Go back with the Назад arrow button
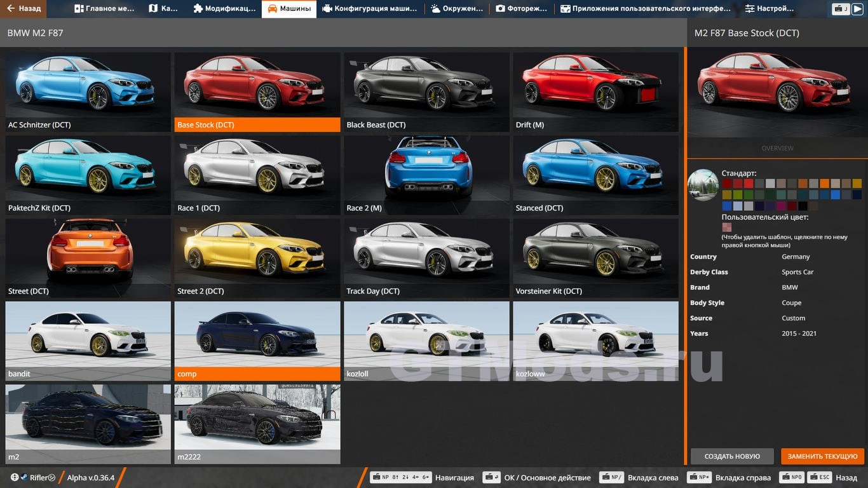Screen dimensions: 868x488 24,9
